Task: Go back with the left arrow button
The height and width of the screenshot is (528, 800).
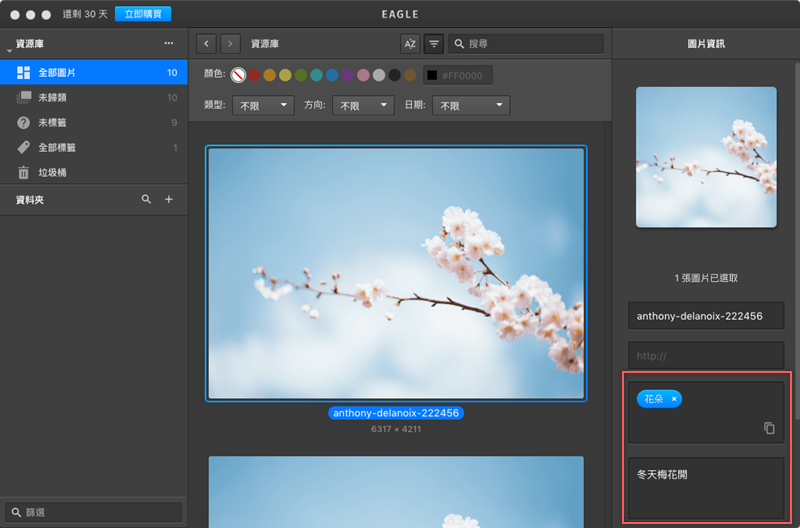Action: coord(207,44)
